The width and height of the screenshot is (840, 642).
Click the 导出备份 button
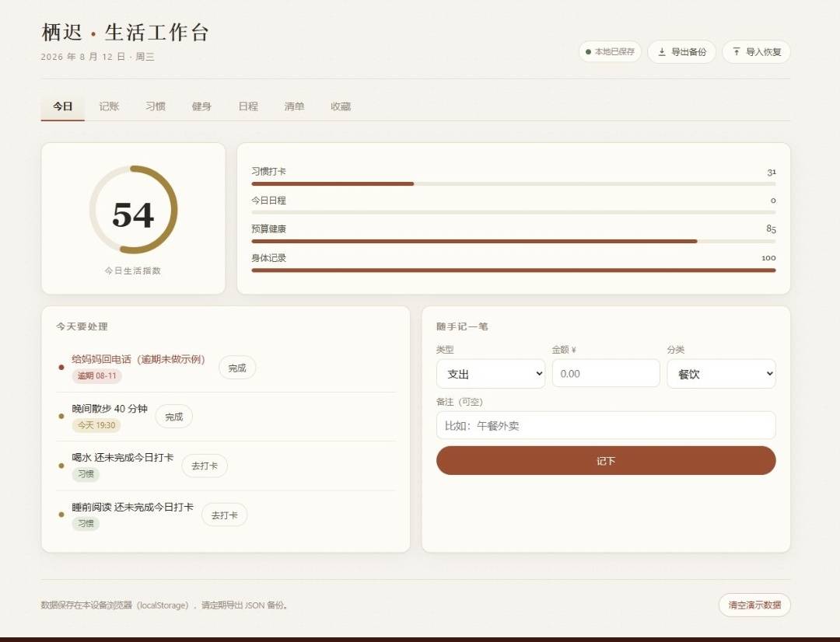[682, 52]
